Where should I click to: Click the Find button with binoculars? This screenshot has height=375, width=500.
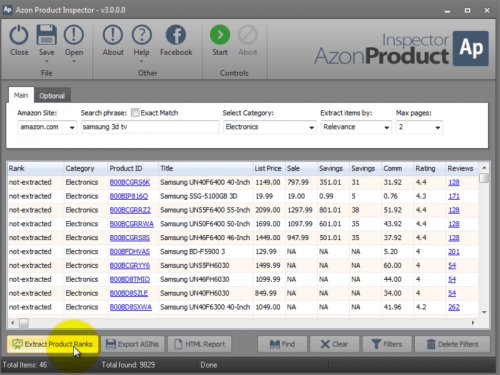point(282,344)
